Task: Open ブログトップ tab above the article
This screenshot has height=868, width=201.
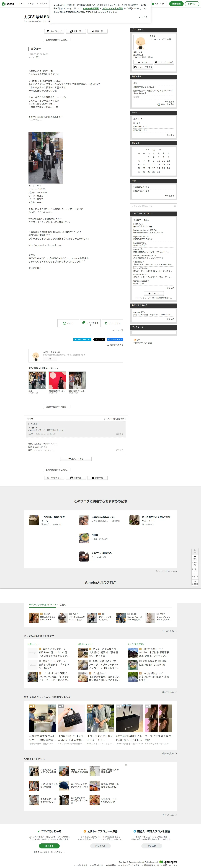Action: [x=54, y=31]
